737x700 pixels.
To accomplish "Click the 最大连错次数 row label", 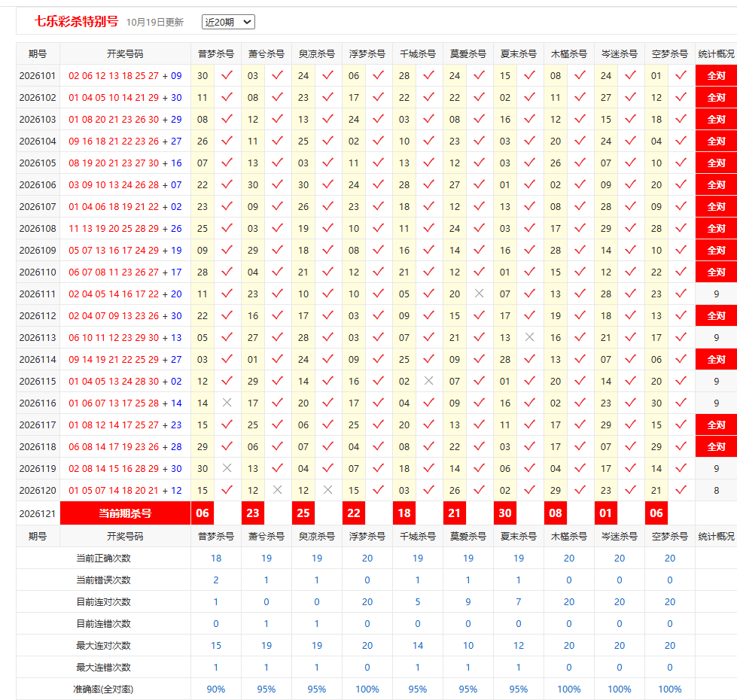I will click(x=103, y=667).
